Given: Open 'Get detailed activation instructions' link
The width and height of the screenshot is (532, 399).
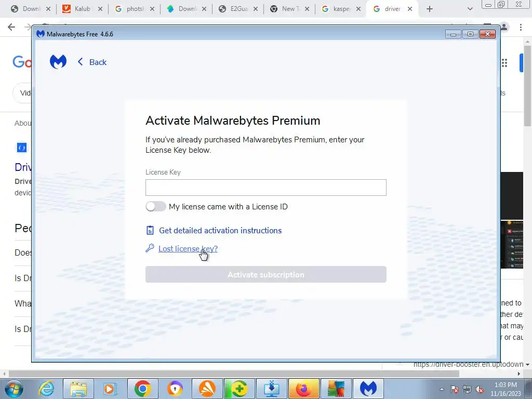Looking at the screenshot, I should pos(220,230).
